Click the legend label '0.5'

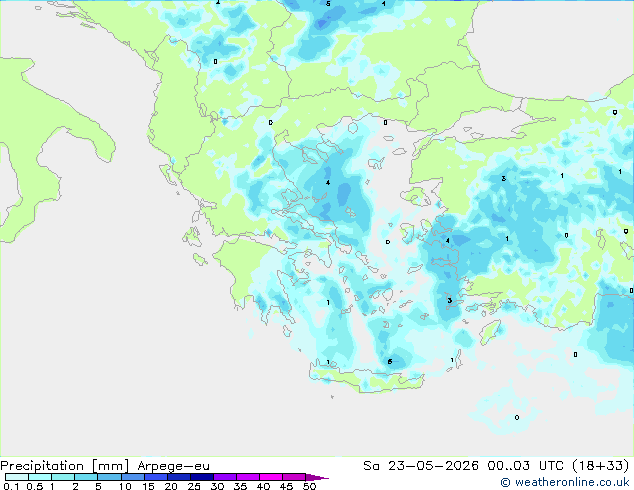pyautogui.click(x=35, y=486)
